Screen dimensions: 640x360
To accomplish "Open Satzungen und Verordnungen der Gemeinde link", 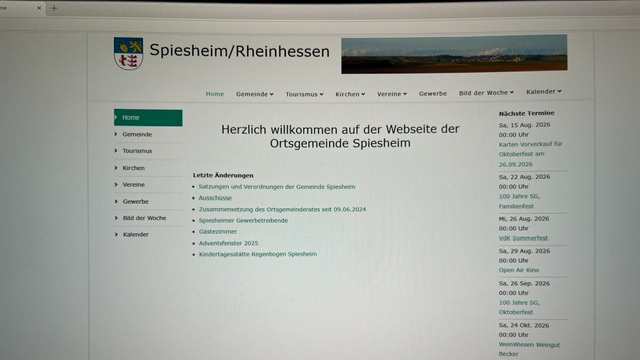I will (x=277, y=187).
